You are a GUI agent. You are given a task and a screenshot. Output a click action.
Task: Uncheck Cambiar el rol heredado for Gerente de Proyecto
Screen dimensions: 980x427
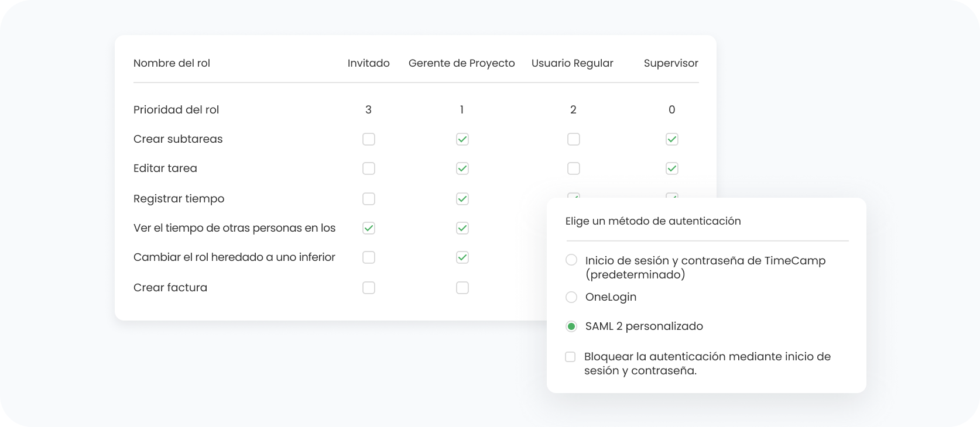[x=462, y=257]
